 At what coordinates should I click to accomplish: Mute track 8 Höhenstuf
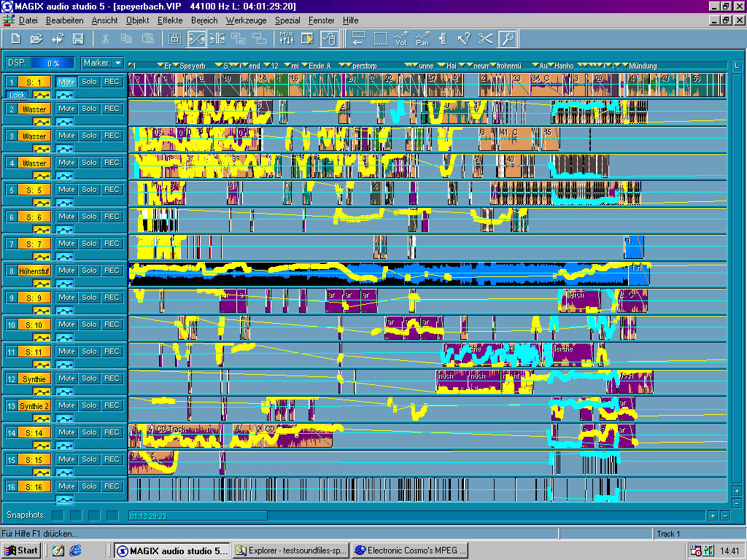[66, 271]
